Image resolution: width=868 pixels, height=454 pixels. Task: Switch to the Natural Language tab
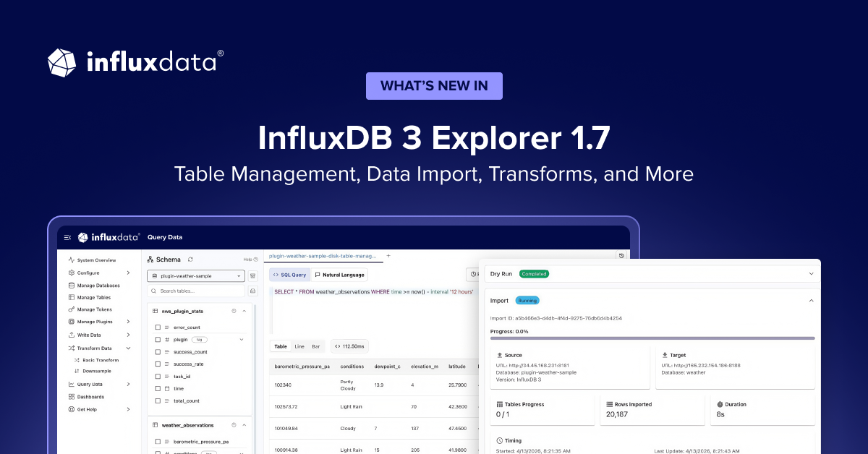[x=339, y=275]
